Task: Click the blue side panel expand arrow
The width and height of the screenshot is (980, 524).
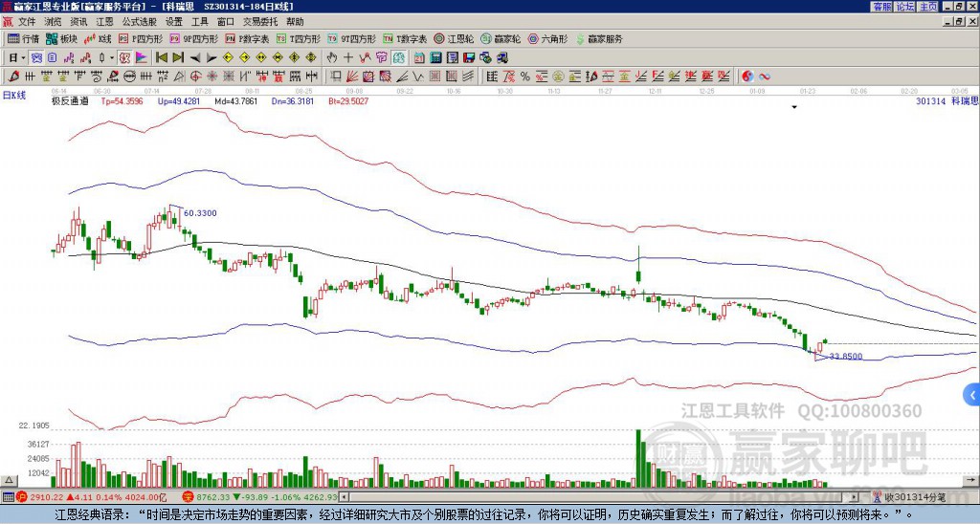Action: tap(972, 395)
